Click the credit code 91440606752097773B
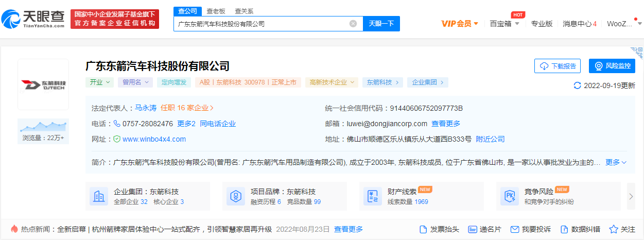 426,108
